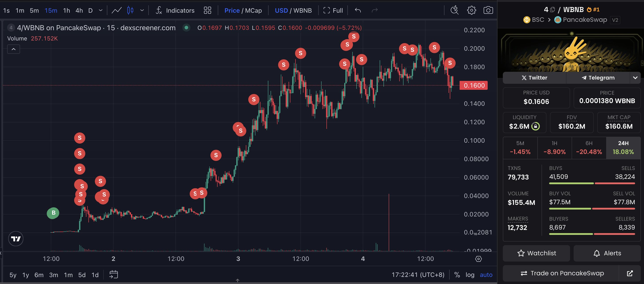Collapse the indicator legend chevron
The height and width of the screenshot is (284, 644).
click(14, 49)
